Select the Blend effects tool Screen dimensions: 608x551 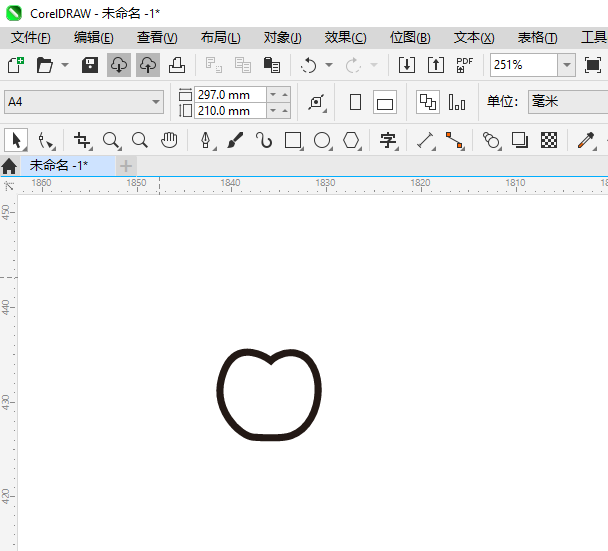491,140
